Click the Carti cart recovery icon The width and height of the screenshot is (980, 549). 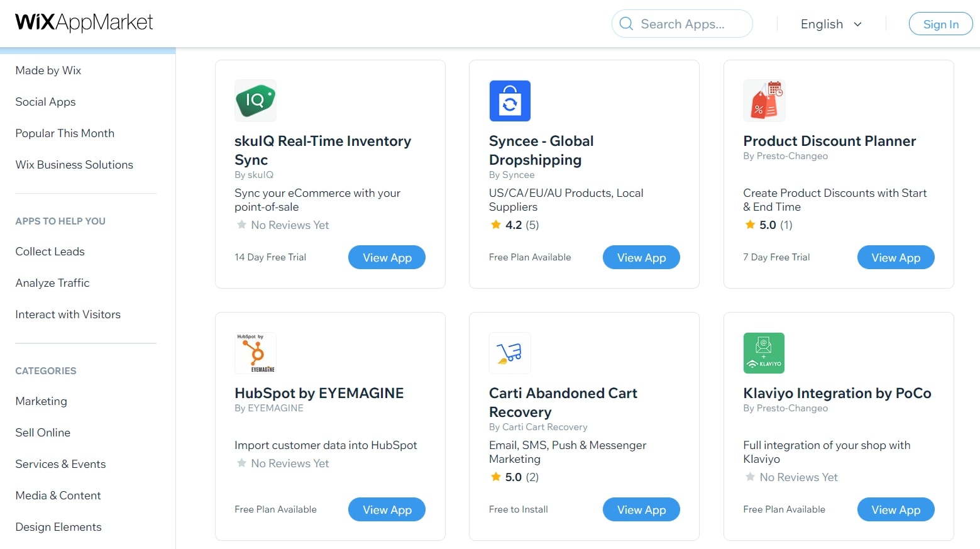coord(510,353)
